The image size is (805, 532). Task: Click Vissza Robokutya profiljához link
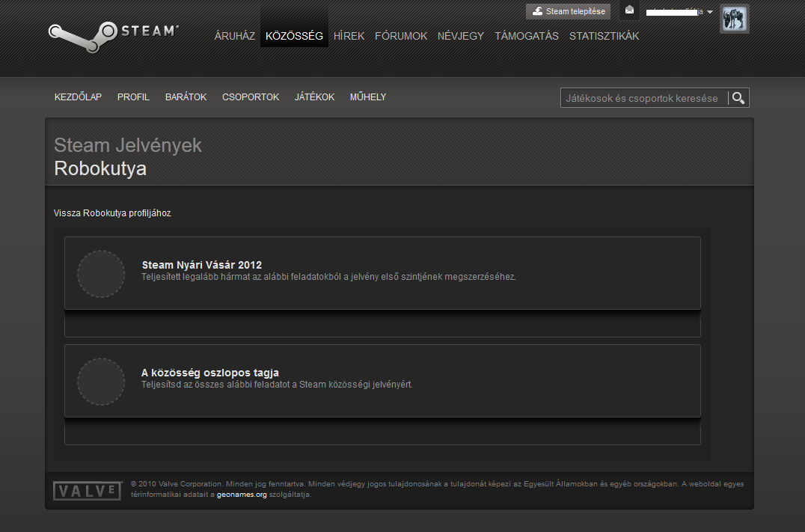click(112, 213)
